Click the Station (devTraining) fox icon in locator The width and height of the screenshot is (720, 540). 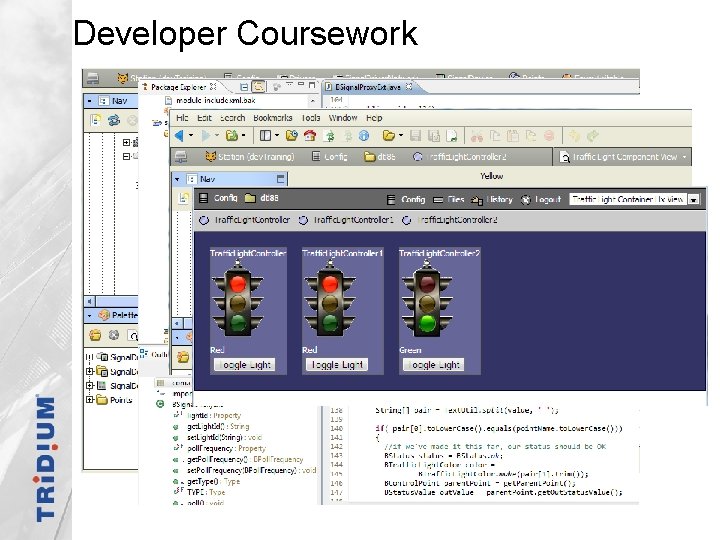point(210,157)
